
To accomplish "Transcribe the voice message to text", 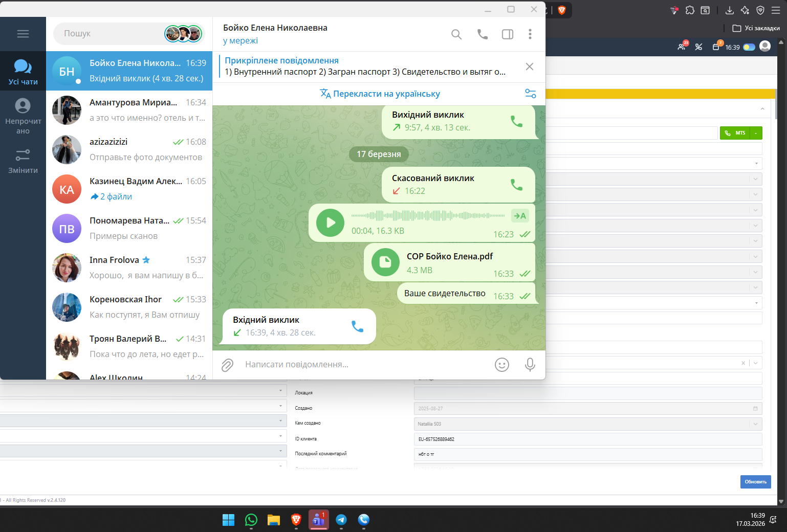I will pos(520,216).
